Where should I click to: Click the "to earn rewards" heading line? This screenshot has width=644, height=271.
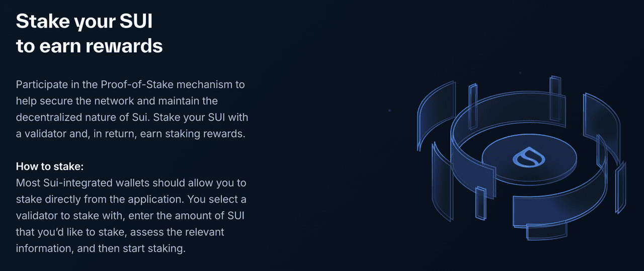pyautogui.click(x=90, y=45)
